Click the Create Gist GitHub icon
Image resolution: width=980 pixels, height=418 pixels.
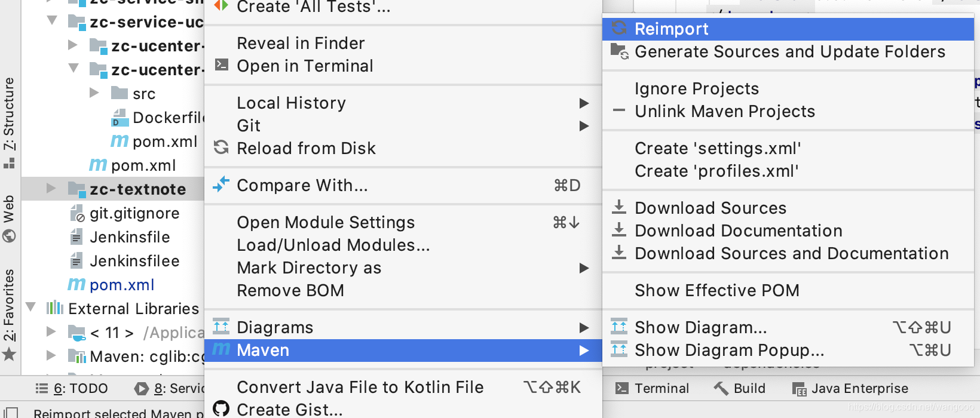click(221, 408)
